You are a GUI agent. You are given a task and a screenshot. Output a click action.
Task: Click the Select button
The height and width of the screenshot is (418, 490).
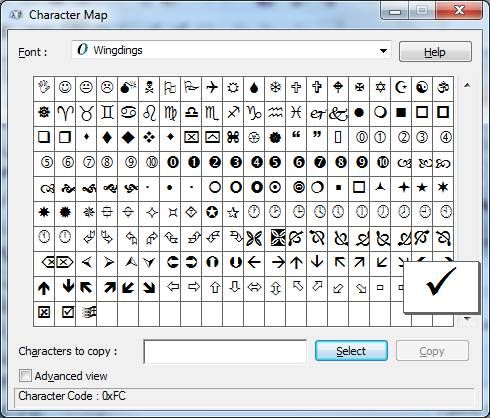pyautogui.click(x=351, y=351)
